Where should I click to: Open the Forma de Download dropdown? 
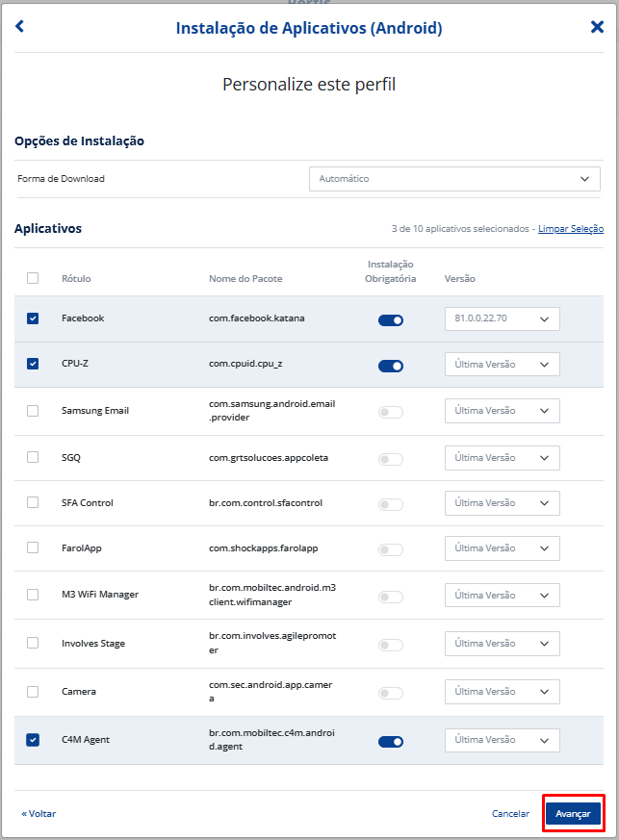coord(454,179)
